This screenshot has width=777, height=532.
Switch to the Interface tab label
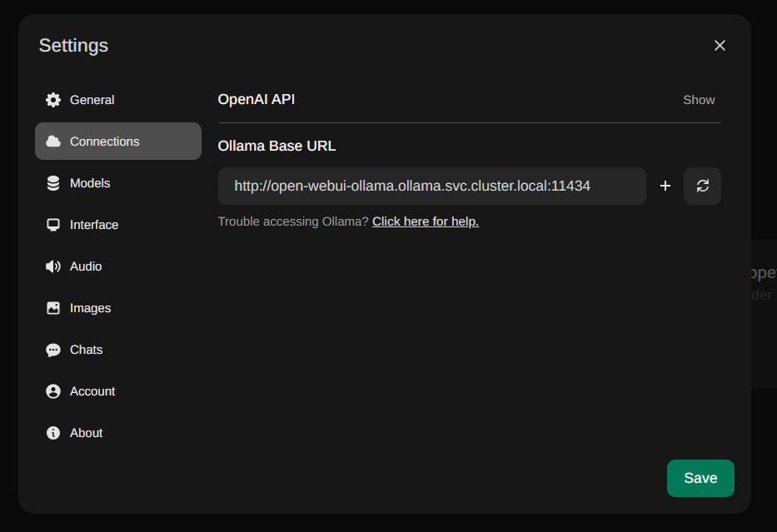[x=94, y=225]
